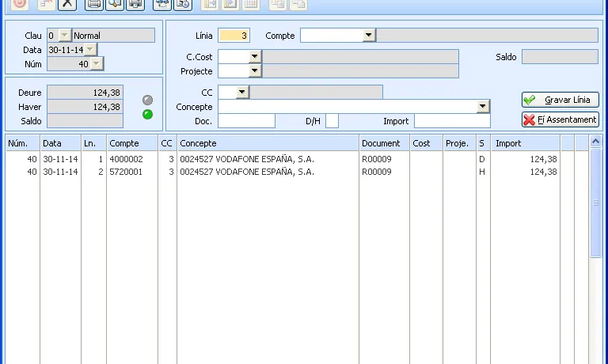
Task: Click the D sign cell in line 1
Action: tap(482, 159)
